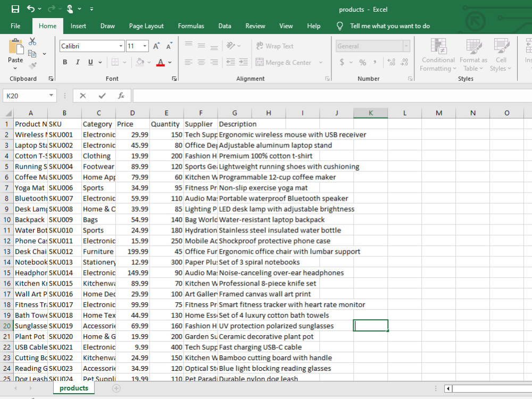
Task: Click the Save icon in title bar
Action: coord(15,9)
